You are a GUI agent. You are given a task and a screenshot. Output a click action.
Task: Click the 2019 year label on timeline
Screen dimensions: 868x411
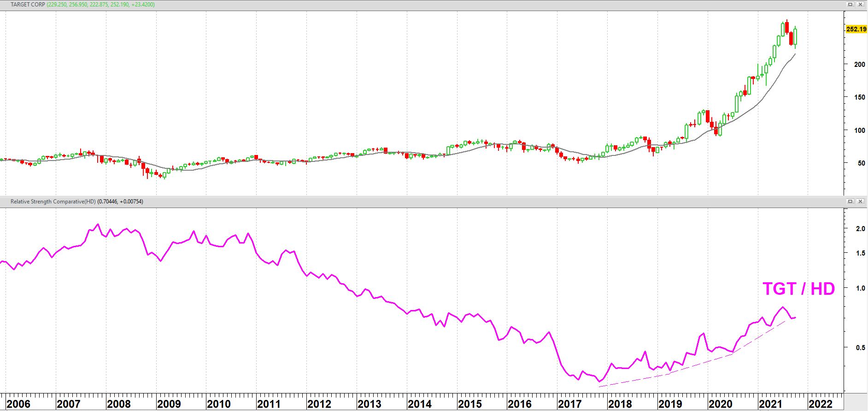(x=670, y=404)
